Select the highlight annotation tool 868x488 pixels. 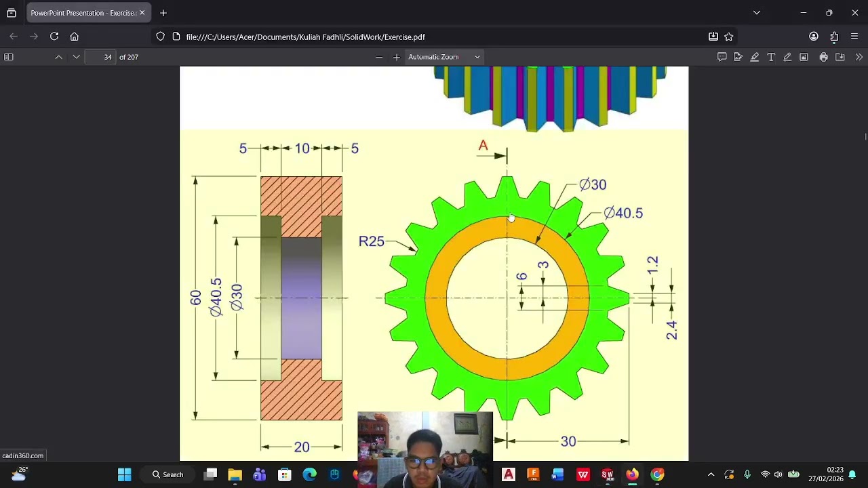pos(754,57)
